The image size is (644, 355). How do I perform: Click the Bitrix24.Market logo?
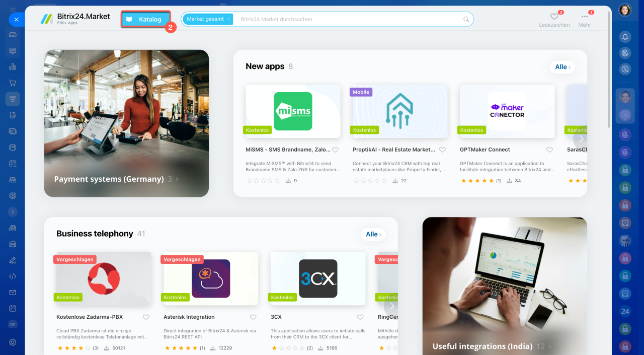pyautogui.click(x=75, y=19)
